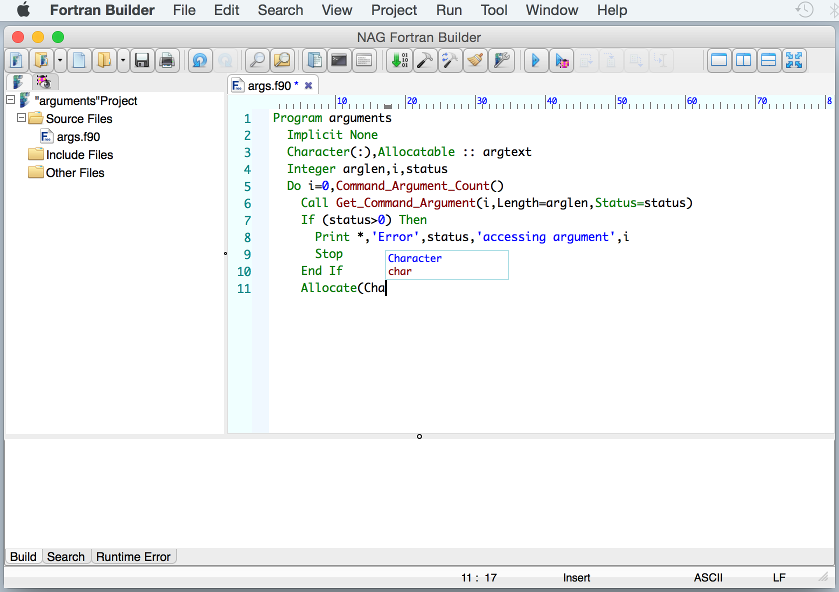Split editor vertically with two-column icon

click(744, 60)
